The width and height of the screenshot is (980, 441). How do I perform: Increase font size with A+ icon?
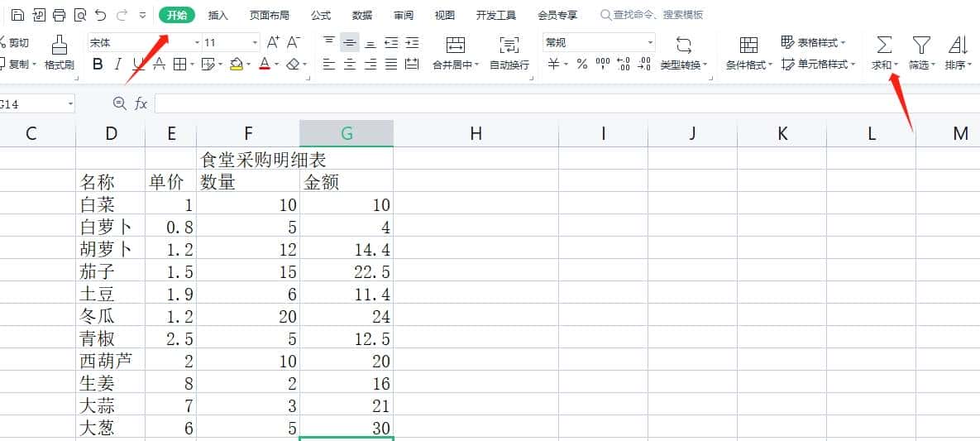[x=273, y=42]
